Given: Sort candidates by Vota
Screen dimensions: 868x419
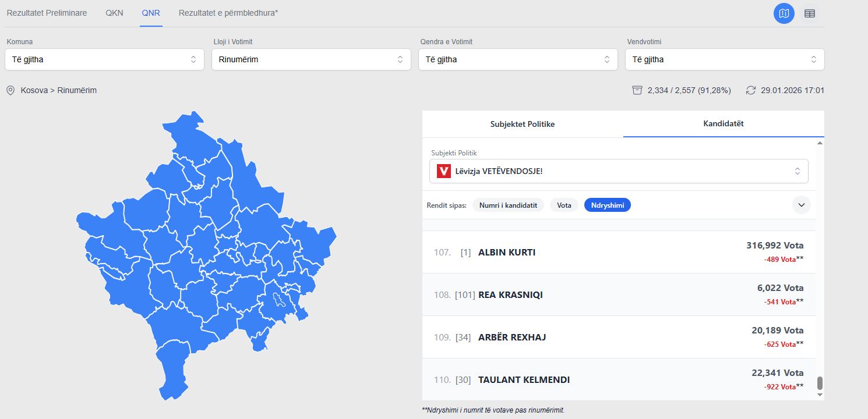Looking at the screenshot, I should [564, 205].
